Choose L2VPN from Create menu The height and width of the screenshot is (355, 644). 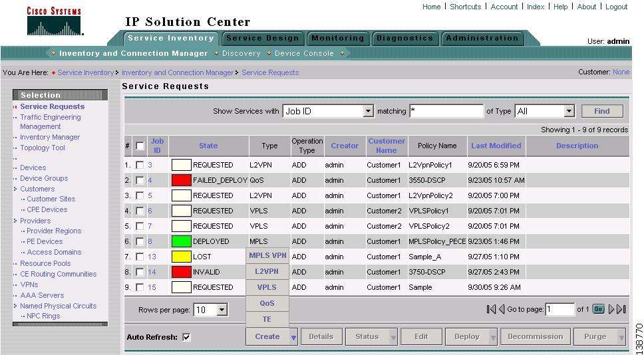coord(267,271)
